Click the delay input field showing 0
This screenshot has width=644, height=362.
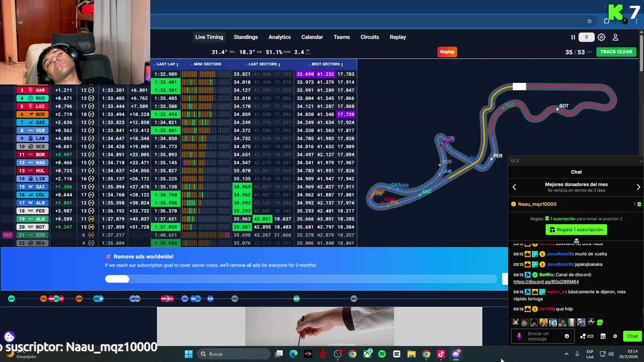[586, 37]
